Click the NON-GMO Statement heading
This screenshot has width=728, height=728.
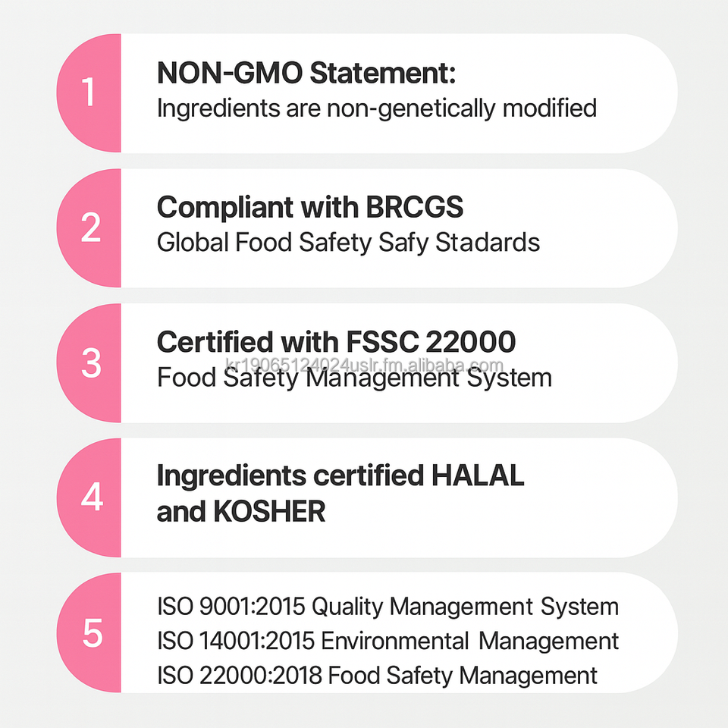click(x=306, y=74)
